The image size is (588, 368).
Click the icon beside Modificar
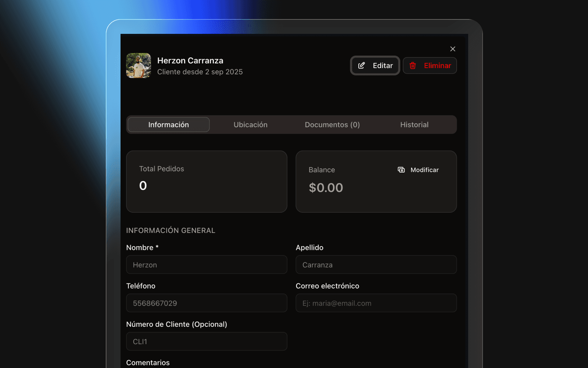tap(401, 170)
